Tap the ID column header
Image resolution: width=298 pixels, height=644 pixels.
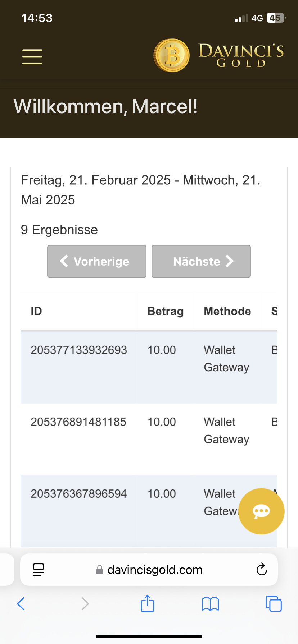tap(36, 311)
